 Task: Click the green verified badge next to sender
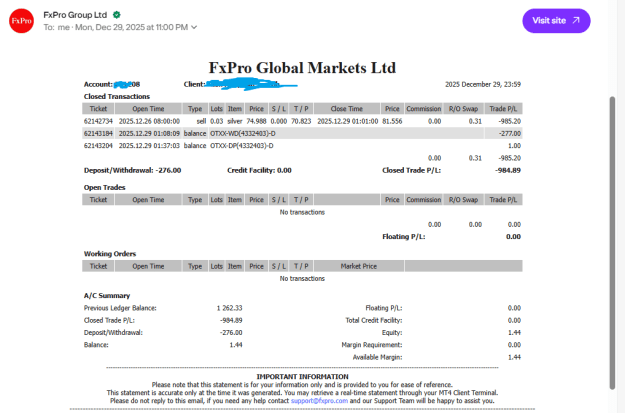pyautogui.click(x=116, y=15)
